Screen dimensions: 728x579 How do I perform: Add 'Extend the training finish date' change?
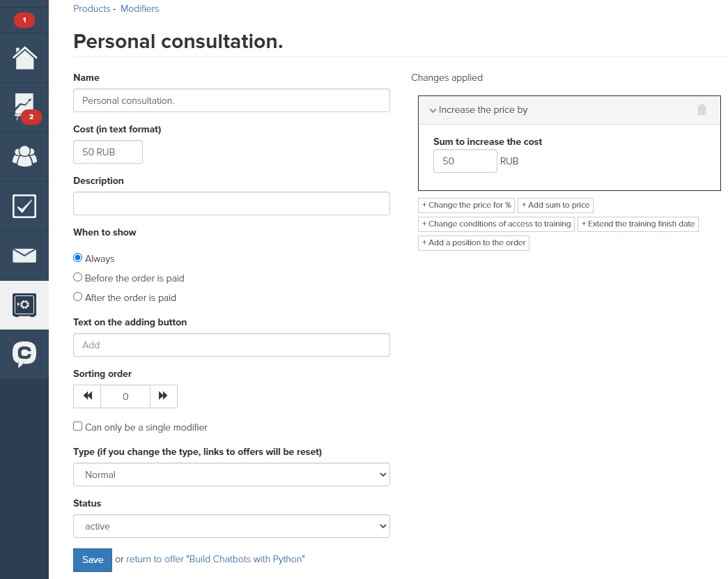pos(638,224)
